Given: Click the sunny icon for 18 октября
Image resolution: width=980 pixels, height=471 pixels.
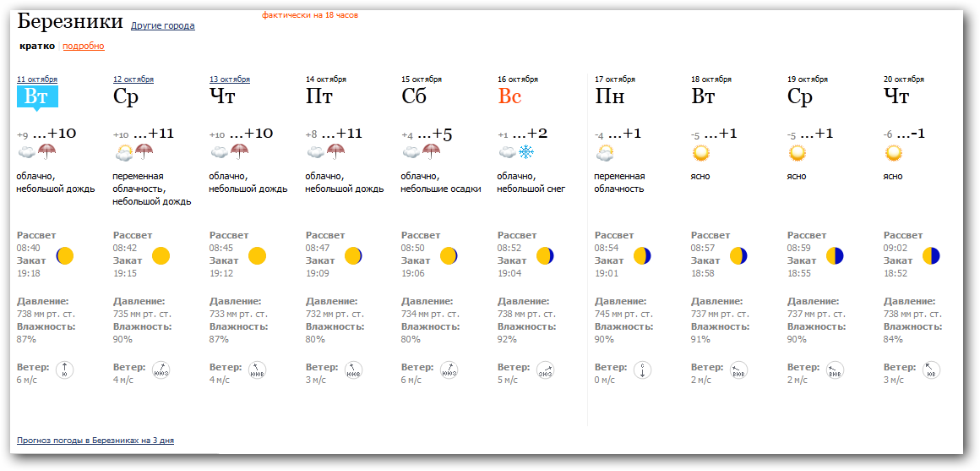Looking at the screenshot, I should [x=700, y=153].
